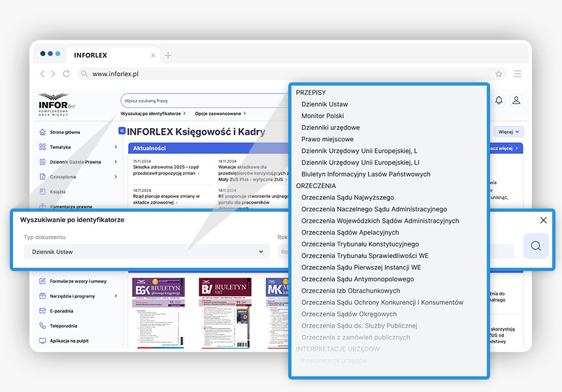Bookmark page with the star icon

coord(499,74)
